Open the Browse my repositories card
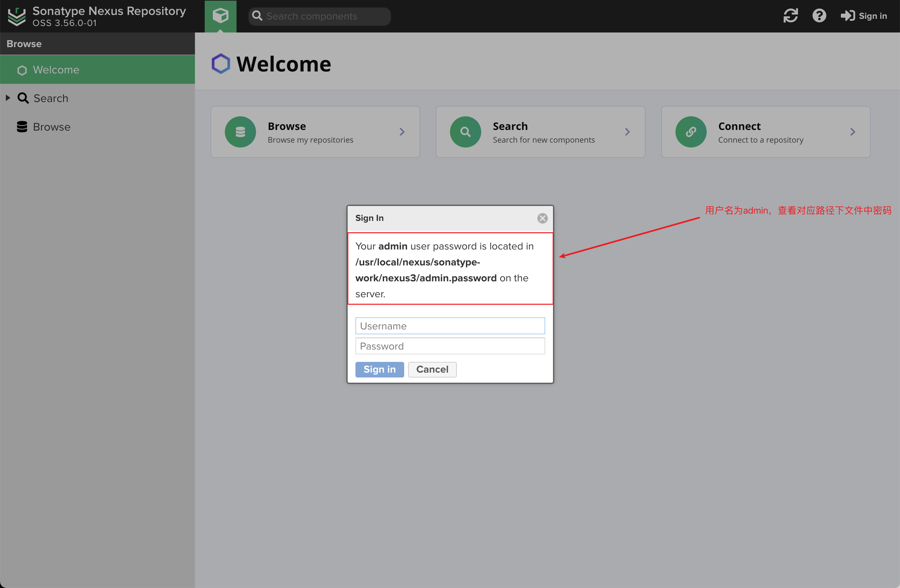 [315, 132]
